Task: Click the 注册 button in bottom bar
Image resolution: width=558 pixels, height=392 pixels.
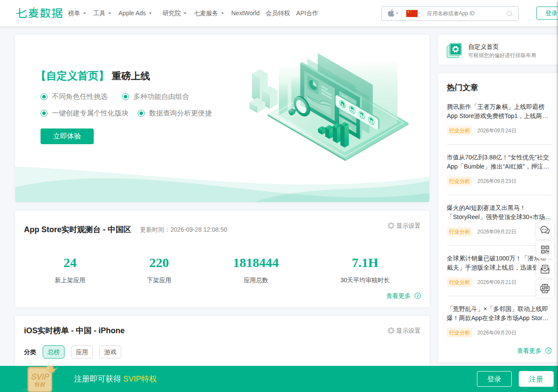Action: pyautogui.click(x=536, y=379)
